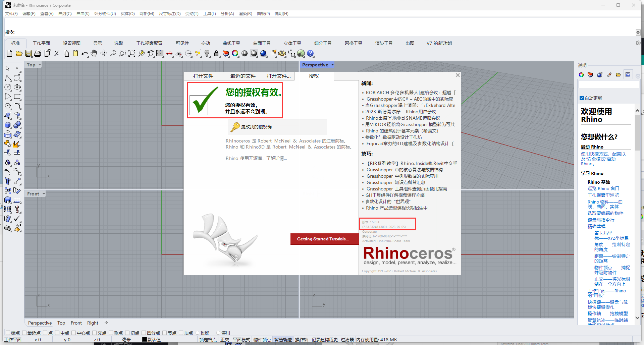Click the 更改我的授权码 button
644x345 pixels.
click(x=277, y=127)
